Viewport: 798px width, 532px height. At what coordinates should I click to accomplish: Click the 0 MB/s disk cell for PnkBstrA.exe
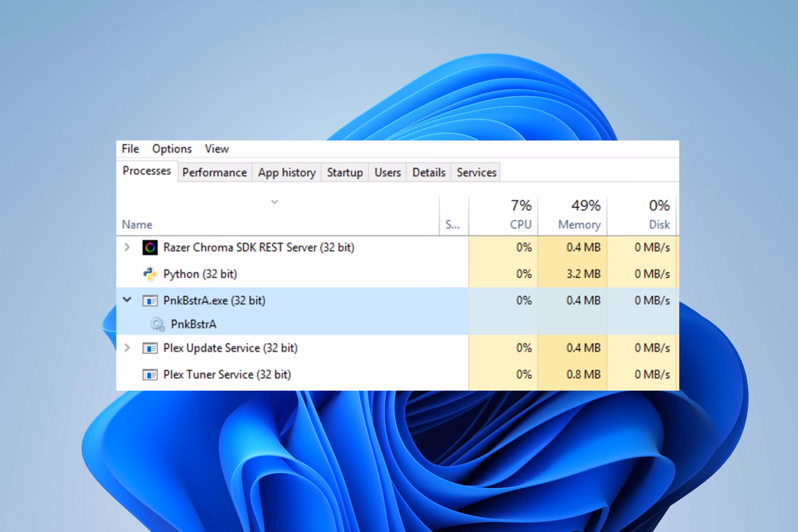[x=642, y=300]
